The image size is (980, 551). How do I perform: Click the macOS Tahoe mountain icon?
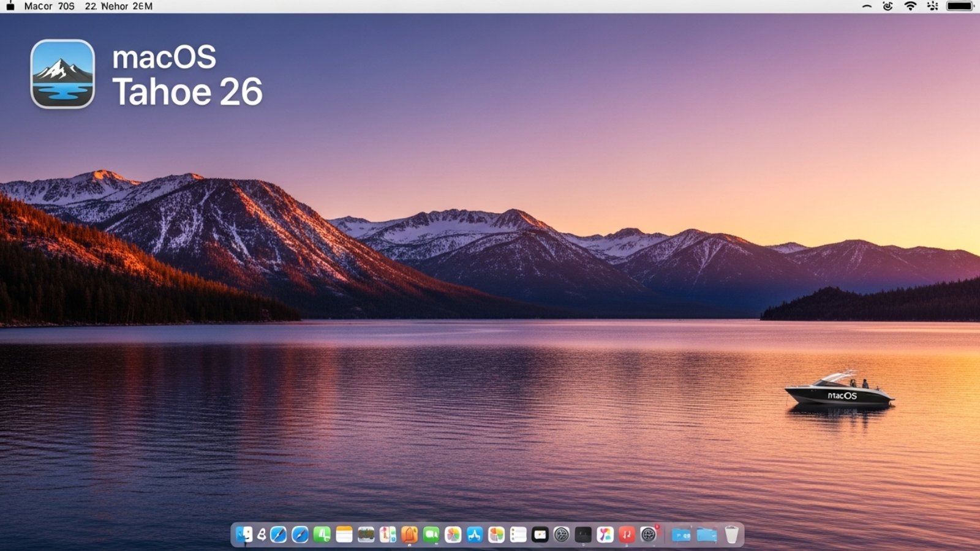tap(62, 74)
